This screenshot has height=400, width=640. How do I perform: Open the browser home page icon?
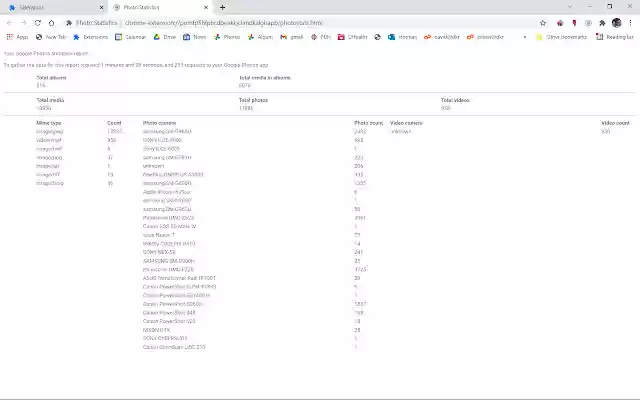(51, 23)
